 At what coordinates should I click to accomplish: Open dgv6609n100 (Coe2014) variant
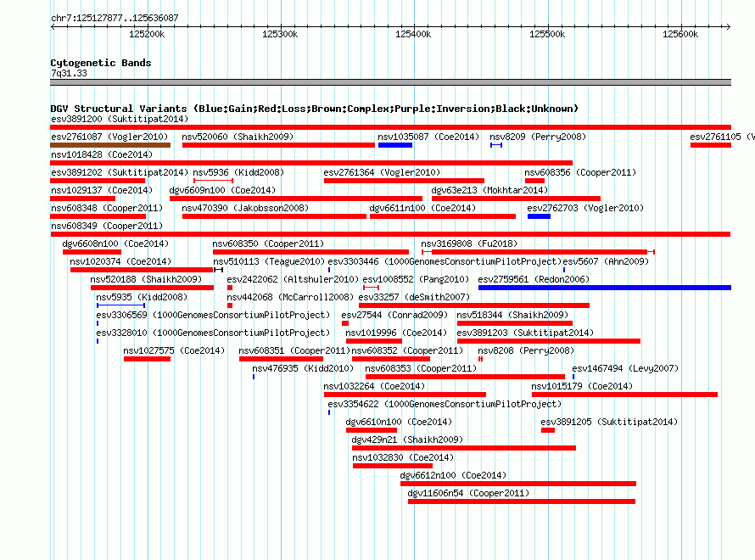coord(222,190)
